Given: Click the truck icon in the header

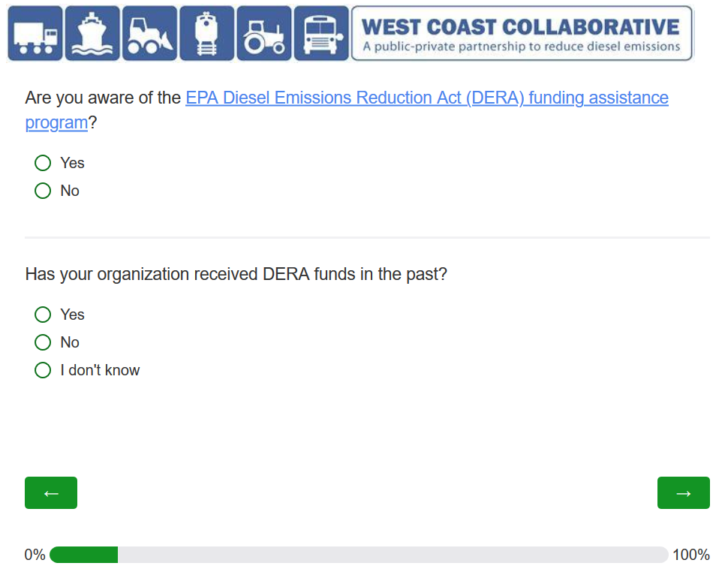Looking at the screenshot, I should (35, 34).
